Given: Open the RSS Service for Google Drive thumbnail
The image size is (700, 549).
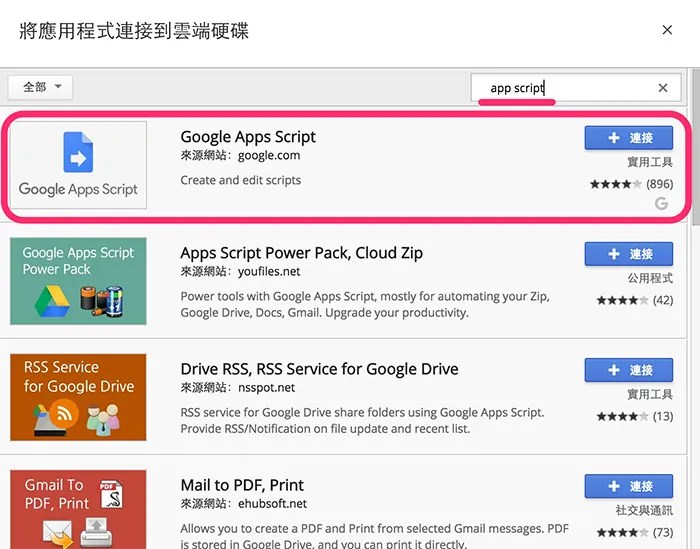Looking at the screenshot, I should [78, 397].
